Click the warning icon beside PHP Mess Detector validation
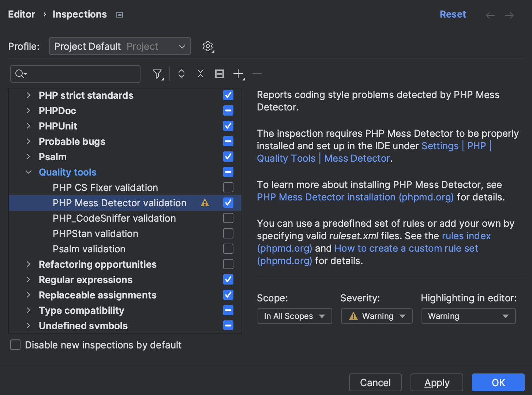Viewport: 532px width, 395px height. tap(205, 203)
